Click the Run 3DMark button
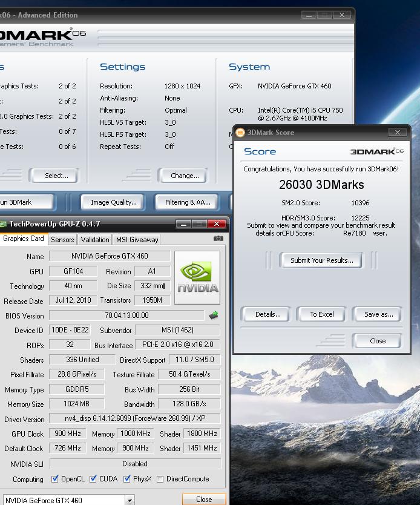 point(27,202)
